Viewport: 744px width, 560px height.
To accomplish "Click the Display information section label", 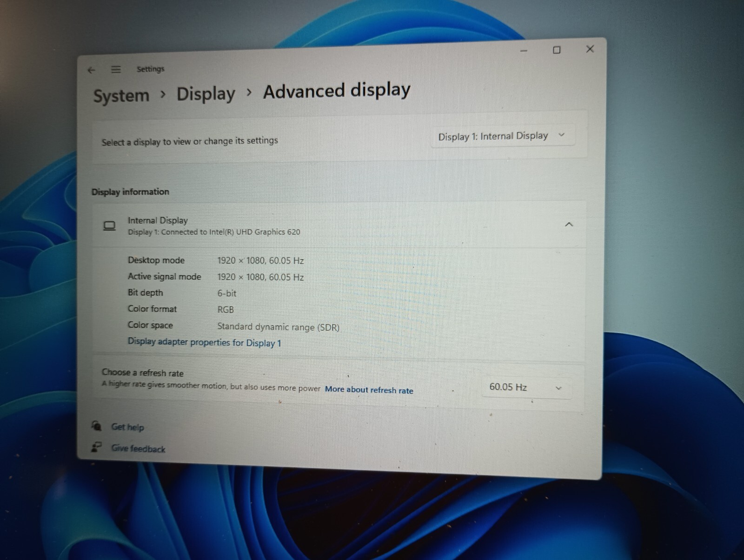I will pos(130,192).
